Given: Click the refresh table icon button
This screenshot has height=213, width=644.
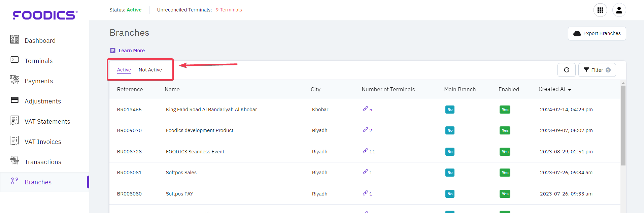Looking at the screenshot, I should 567,70.
